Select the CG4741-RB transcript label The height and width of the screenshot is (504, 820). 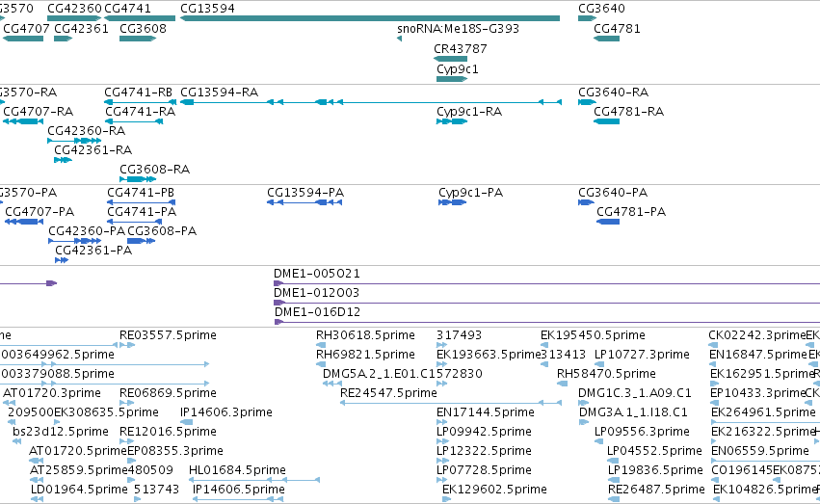138,92
